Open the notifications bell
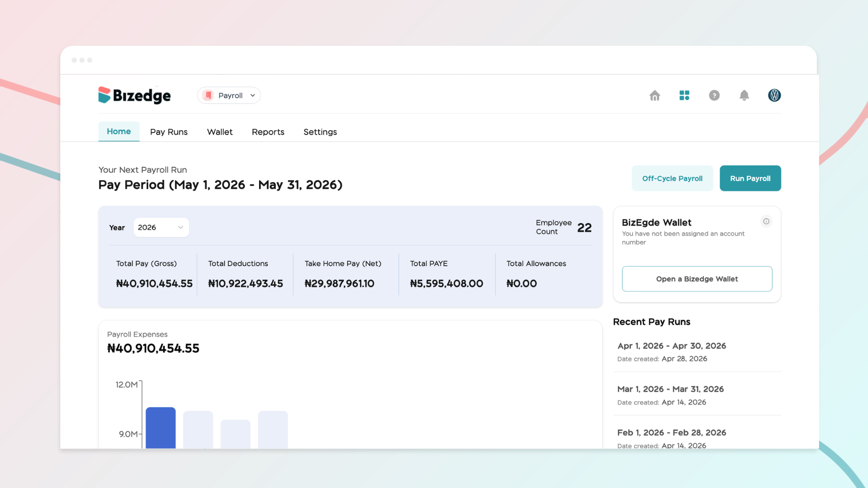 point(744,95)
